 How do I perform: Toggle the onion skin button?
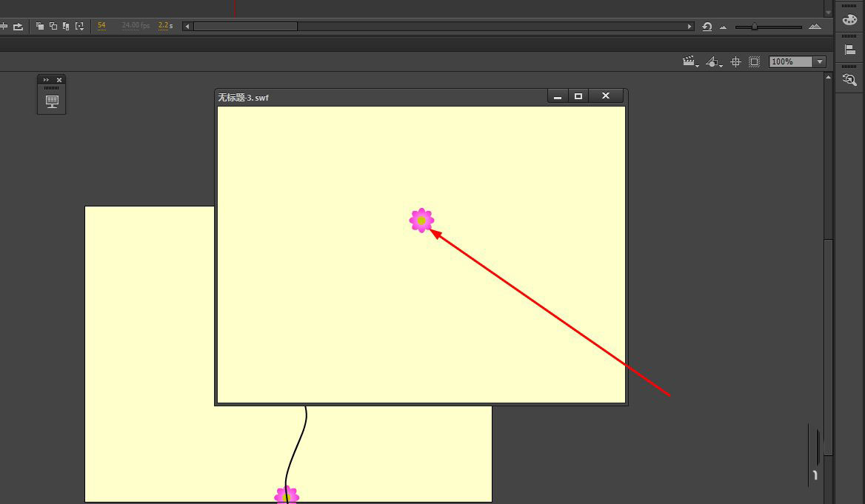tap(40, 26)
